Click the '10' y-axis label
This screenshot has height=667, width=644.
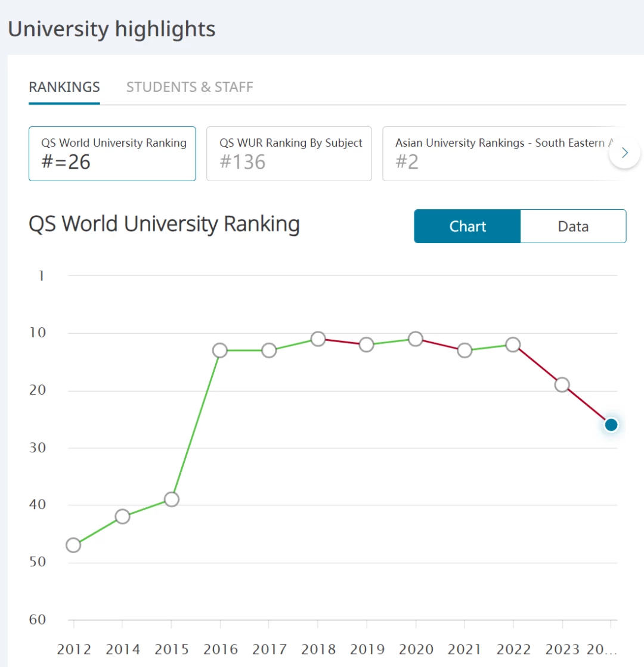38,333
